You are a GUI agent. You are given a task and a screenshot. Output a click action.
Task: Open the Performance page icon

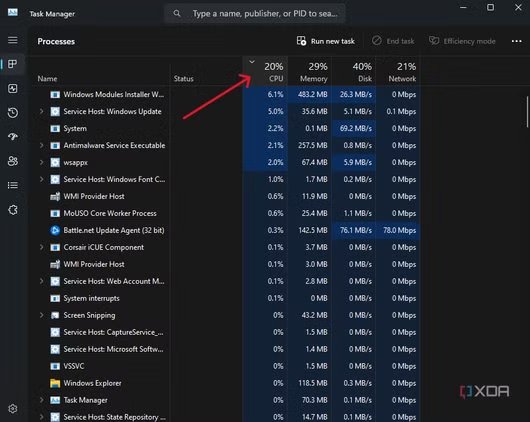[13, 89]
